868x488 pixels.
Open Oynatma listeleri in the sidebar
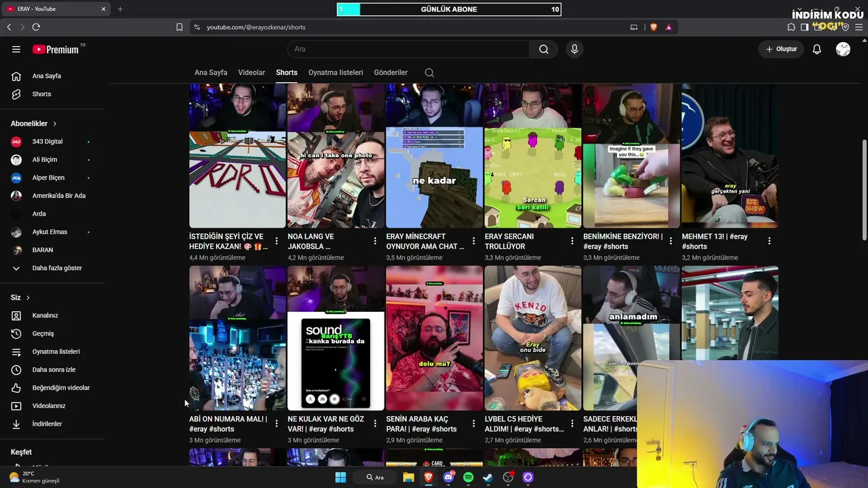coord(54,352)
